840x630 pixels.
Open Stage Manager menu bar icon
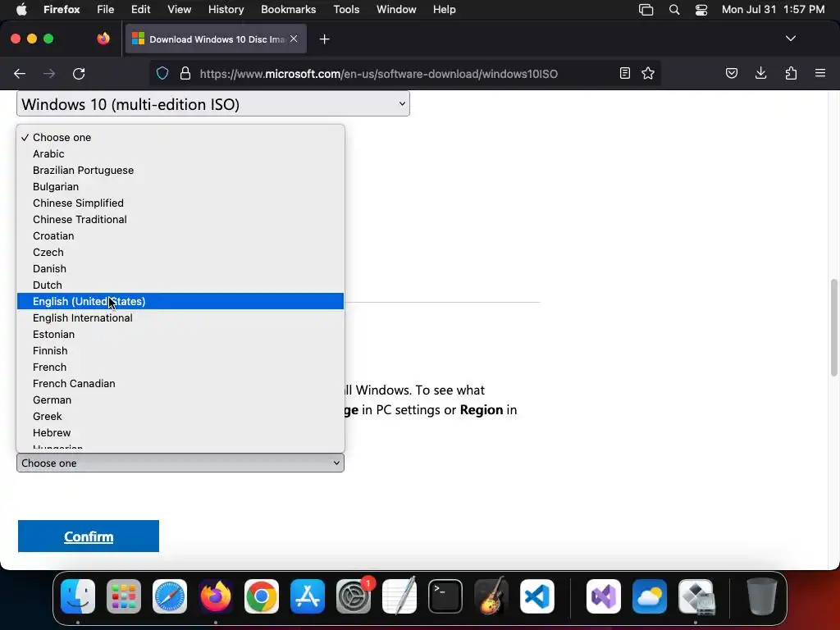click(x=646, y=10)
